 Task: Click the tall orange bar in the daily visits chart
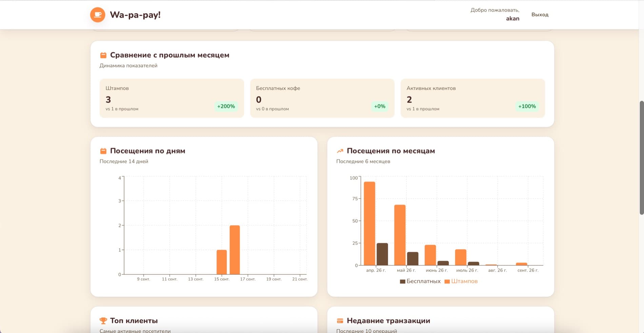pyautogui.click(x=235, y=250)
